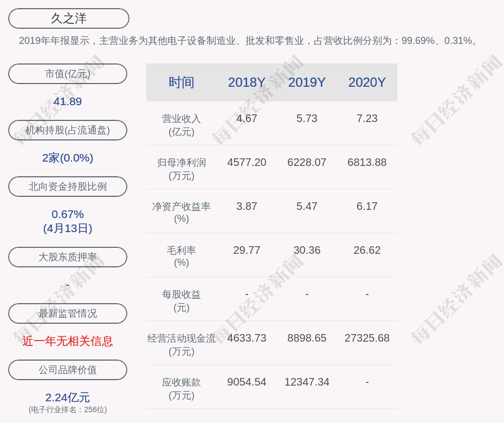504x423 pixels.
Task: Select the red 近一年无相关信息 text
Action: (68, 341)
